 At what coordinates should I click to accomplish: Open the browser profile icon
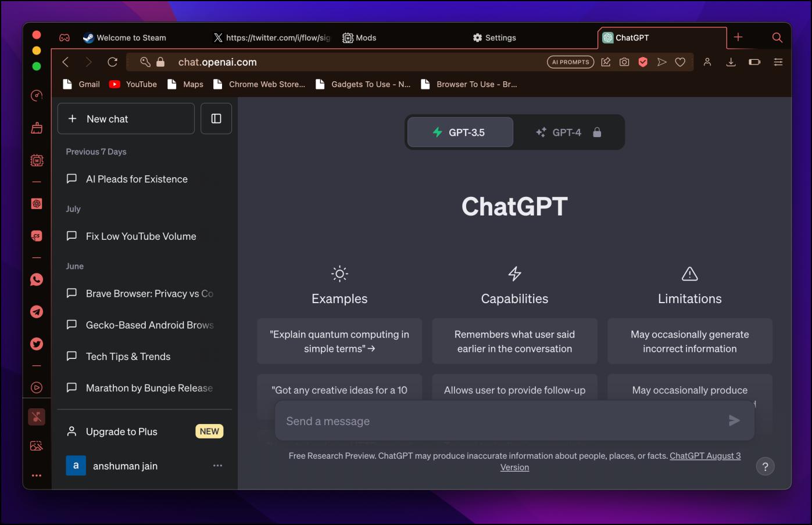pyautogui.click(x=707, y=62)
